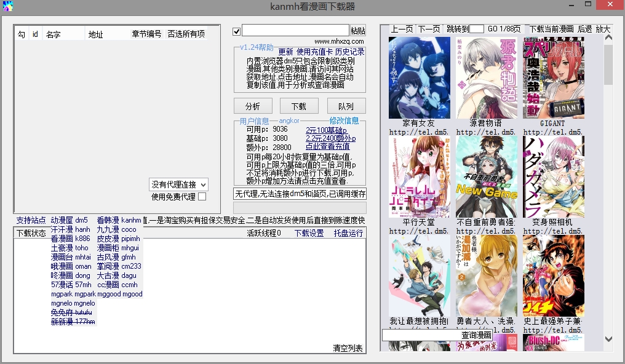
Task: Select the 漫画柜 mhgui site
Action: tap(118, 248)
